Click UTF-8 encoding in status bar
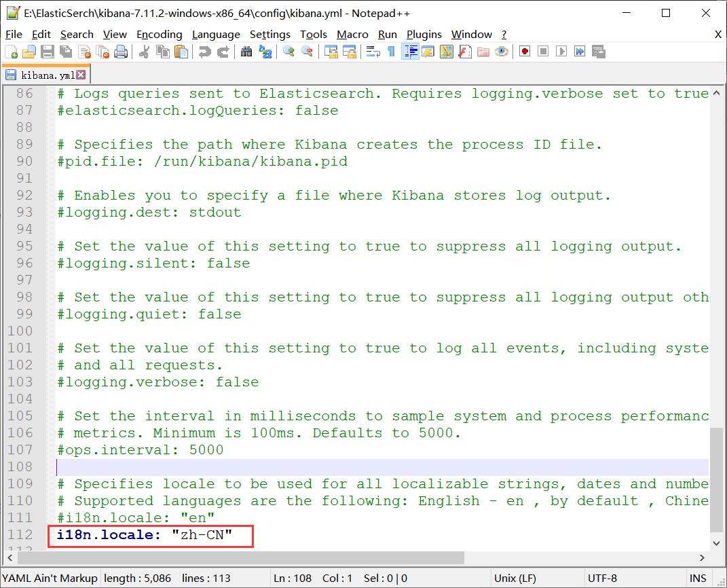727x588 pixels. click(602, 578)
